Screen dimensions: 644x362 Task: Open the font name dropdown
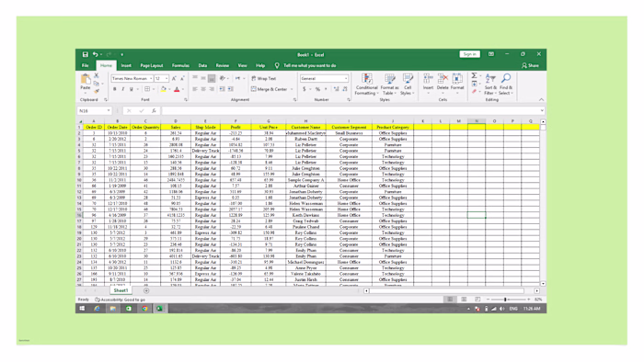coord(151,78)
